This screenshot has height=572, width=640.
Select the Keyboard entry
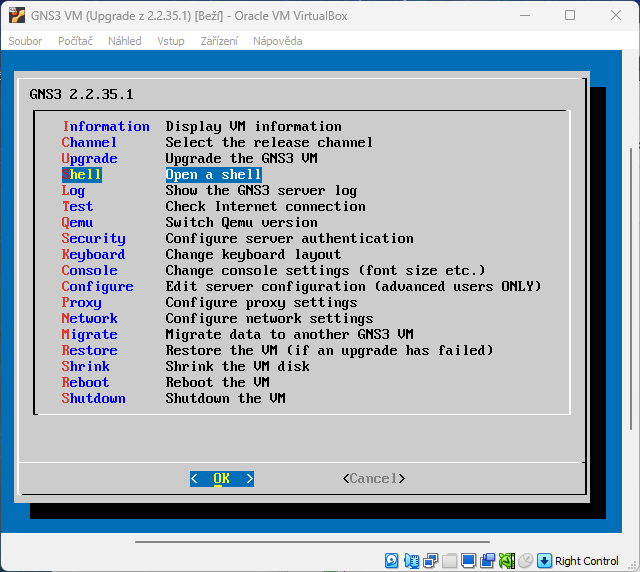(93, 254)
